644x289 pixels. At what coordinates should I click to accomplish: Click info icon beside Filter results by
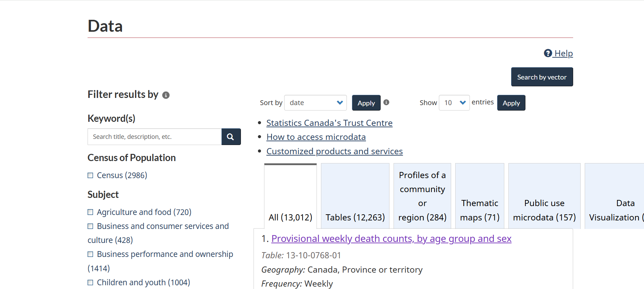point(166,95)
